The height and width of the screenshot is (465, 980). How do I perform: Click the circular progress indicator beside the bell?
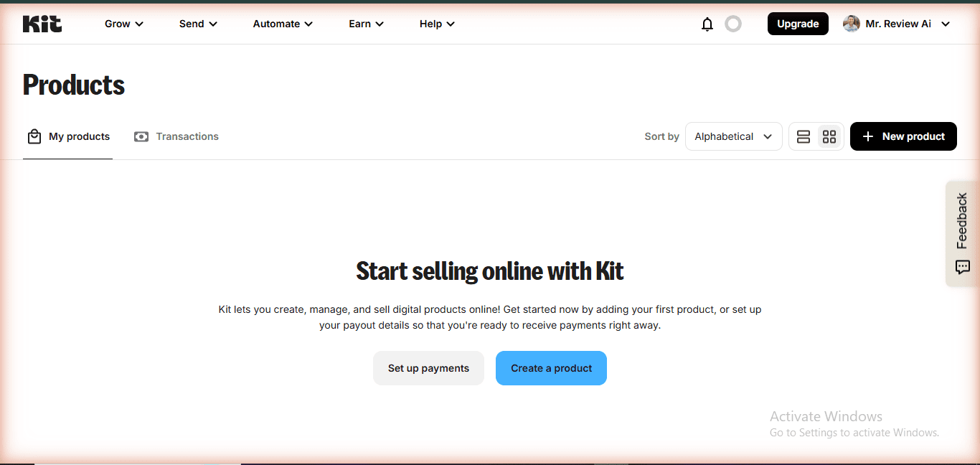click(733, 24)
